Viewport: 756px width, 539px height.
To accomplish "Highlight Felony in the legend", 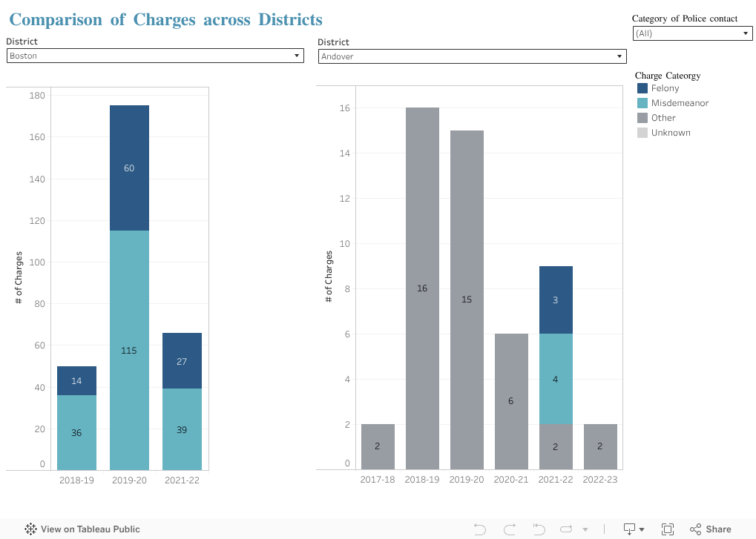I will [665, 88].
